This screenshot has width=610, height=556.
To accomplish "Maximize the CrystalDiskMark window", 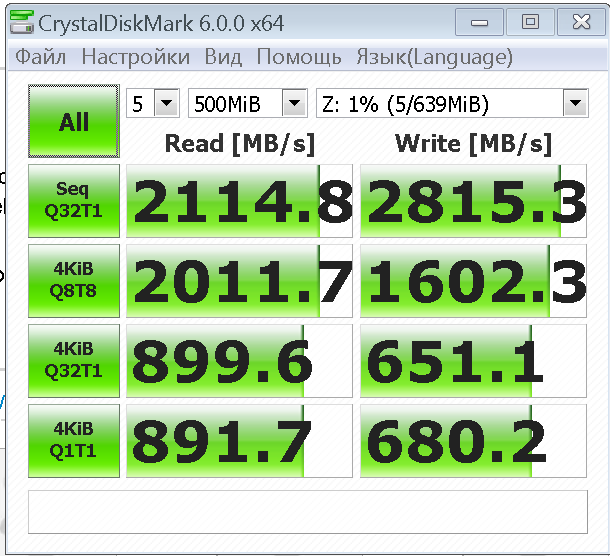I will pyautogui.click(x=530, y=22).
